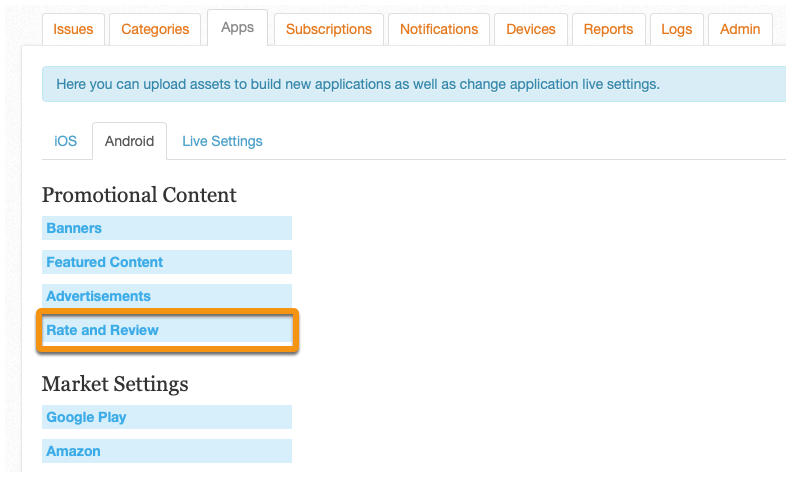Screen dimensions: 791x477
Task: Open Amazon market settings
Action: (166, 451)
